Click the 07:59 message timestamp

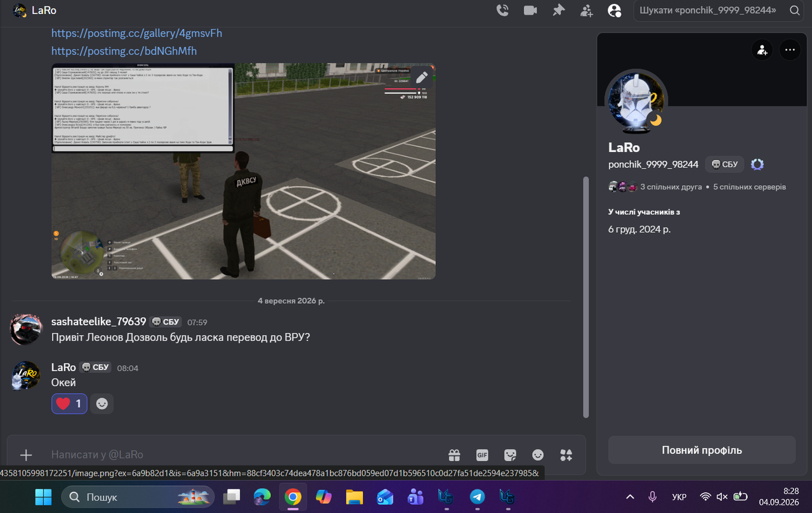coord(197,322)
